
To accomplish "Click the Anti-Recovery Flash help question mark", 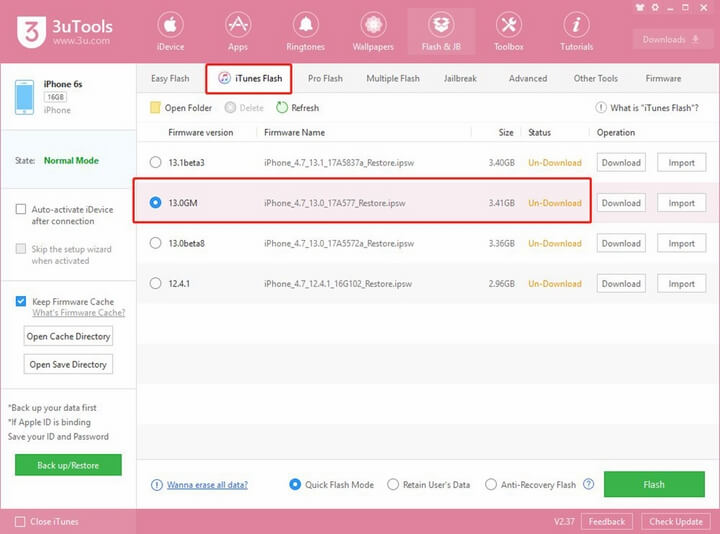I will (588, 484).
